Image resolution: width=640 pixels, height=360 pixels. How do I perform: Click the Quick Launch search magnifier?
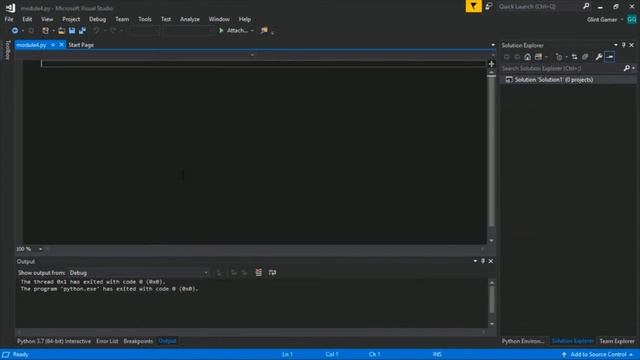[x=586, y=7]
